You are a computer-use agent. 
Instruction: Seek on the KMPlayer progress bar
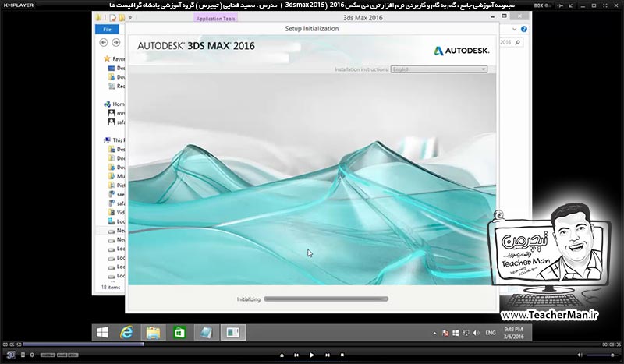tap(312, 344)
